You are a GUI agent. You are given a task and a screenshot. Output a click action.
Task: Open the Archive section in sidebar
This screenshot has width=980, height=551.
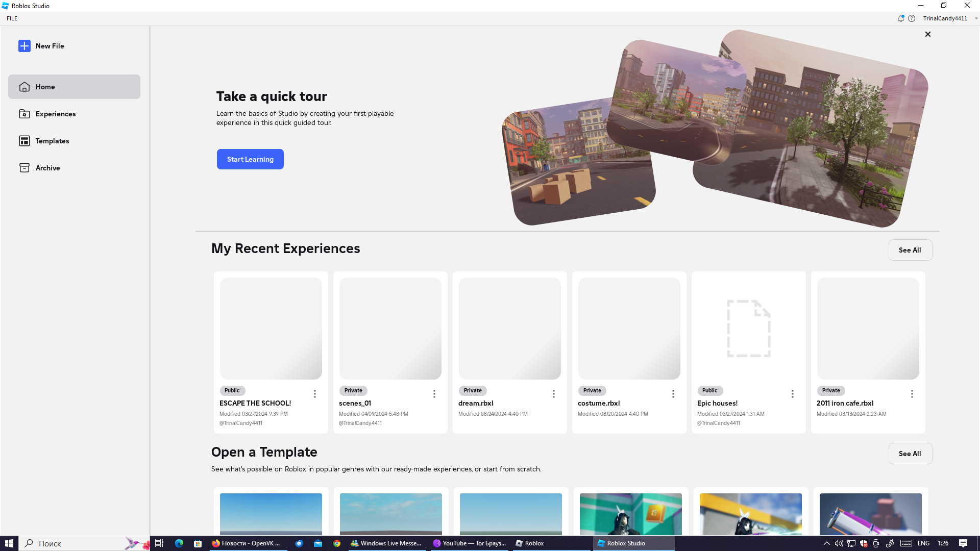(x=47, y=168)
